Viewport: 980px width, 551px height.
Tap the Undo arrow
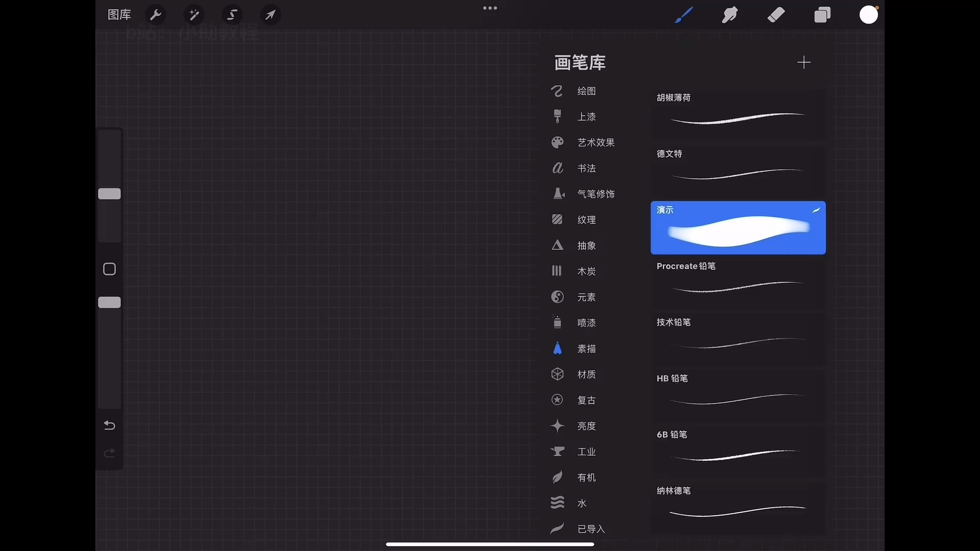[x=109, y=425]
